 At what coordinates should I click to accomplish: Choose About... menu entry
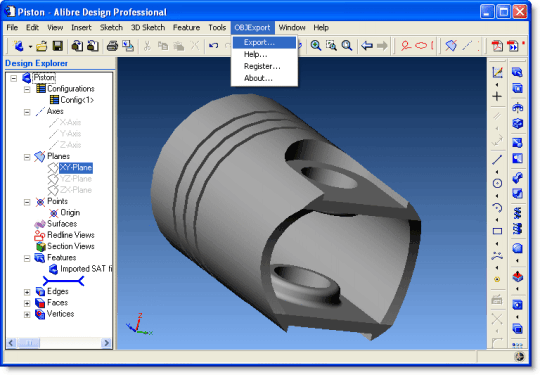(264, 78)
